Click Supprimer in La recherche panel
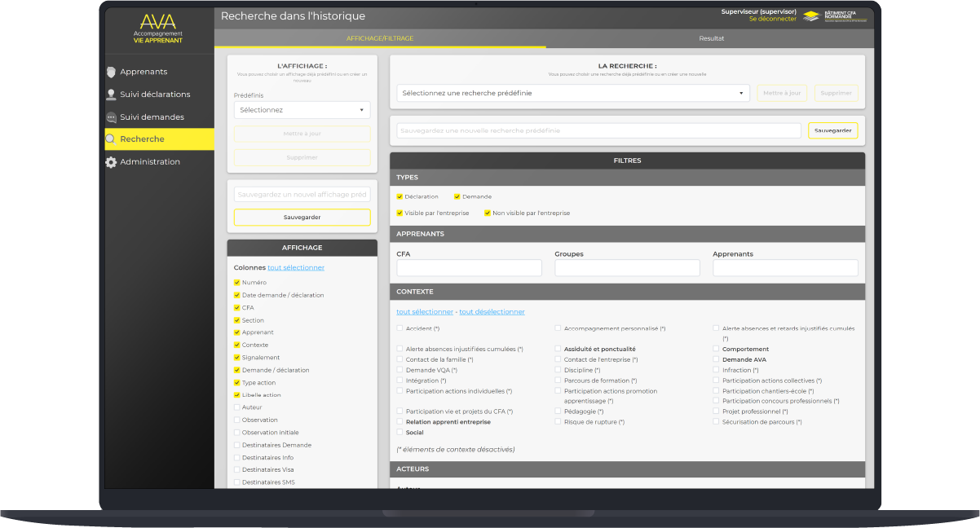This screenshot has width=980, height=528. [836, 93]
